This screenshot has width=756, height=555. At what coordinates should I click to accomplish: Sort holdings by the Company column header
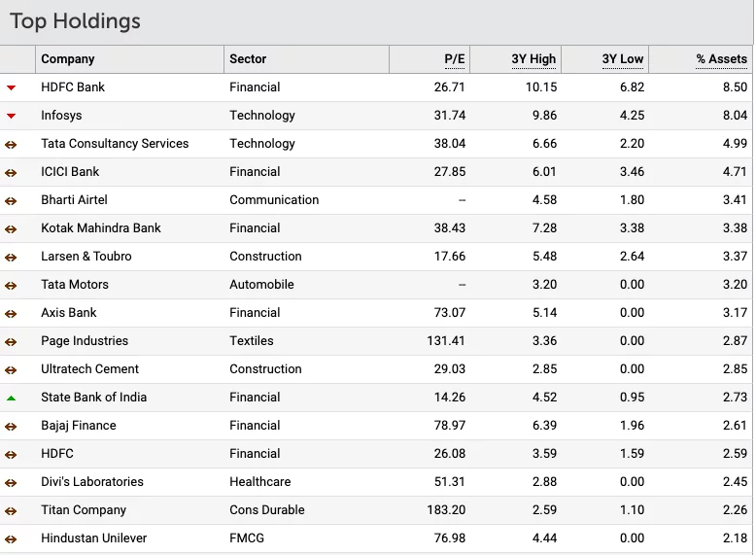pos(68,59)
